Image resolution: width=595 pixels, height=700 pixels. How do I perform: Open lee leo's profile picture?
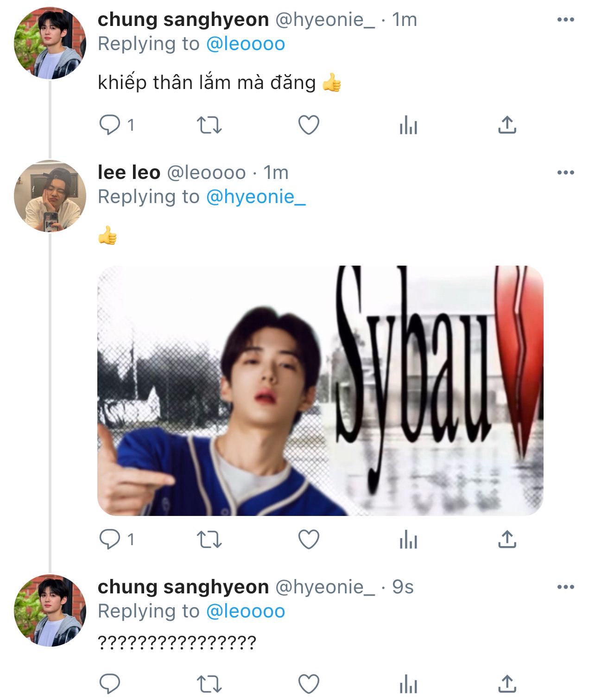(50, 196)
